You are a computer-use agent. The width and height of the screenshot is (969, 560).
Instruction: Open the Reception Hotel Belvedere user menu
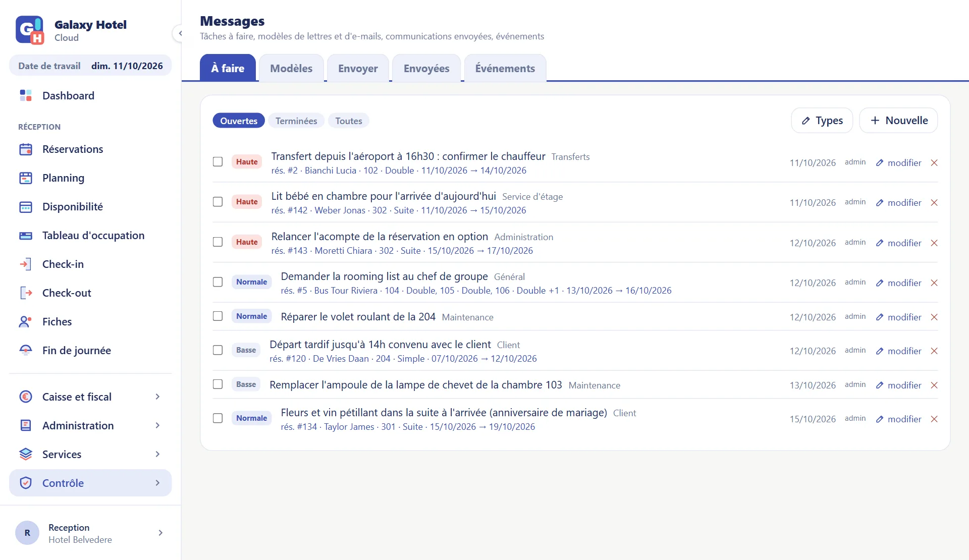pos(90,533)
